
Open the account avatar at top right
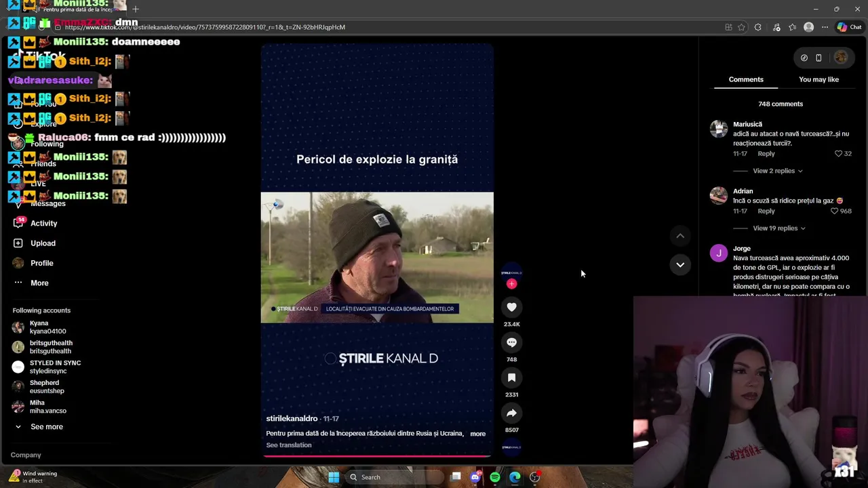841,58
